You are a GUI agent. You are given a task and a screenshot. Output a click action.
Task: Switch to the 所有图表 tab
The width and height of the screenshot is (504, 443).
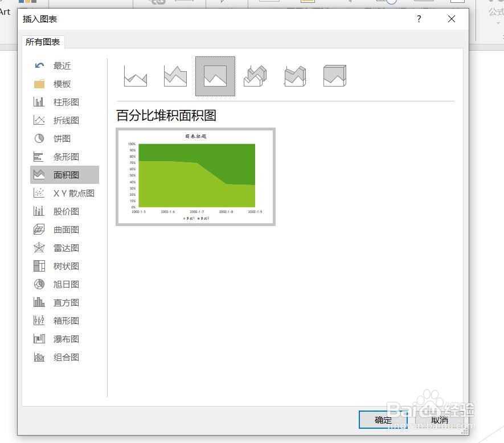point(43,41)
